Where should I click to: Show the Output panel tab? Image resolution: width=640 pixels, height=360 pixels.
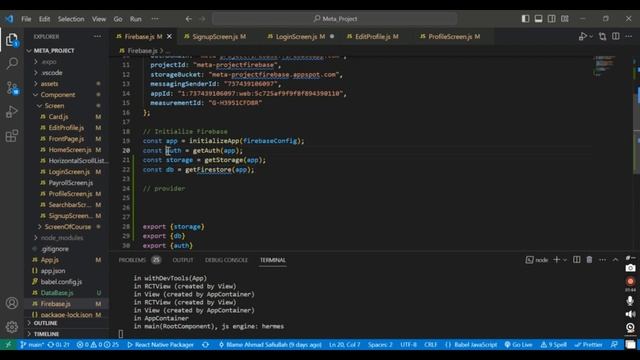pos(182,260)
